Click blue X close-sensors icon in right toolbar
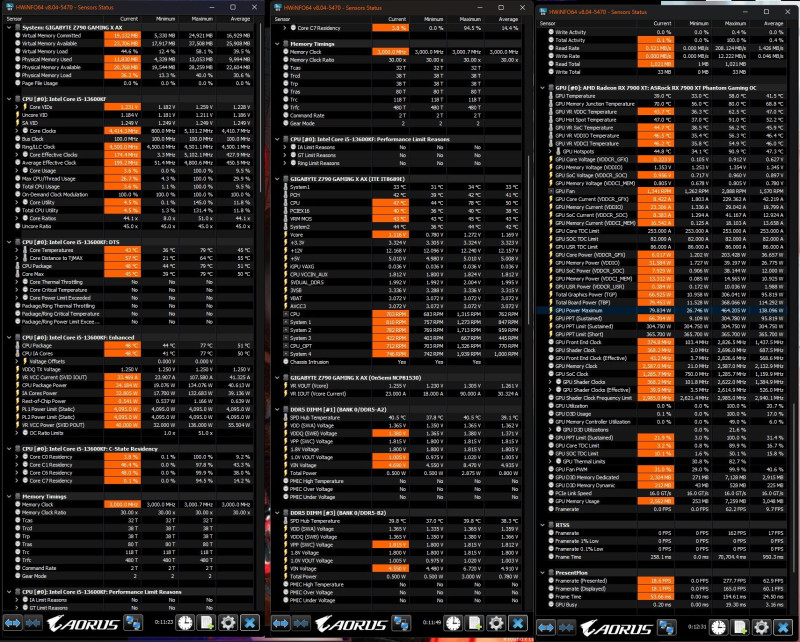Viewport: 800px width, 642px height. [783, 628]
